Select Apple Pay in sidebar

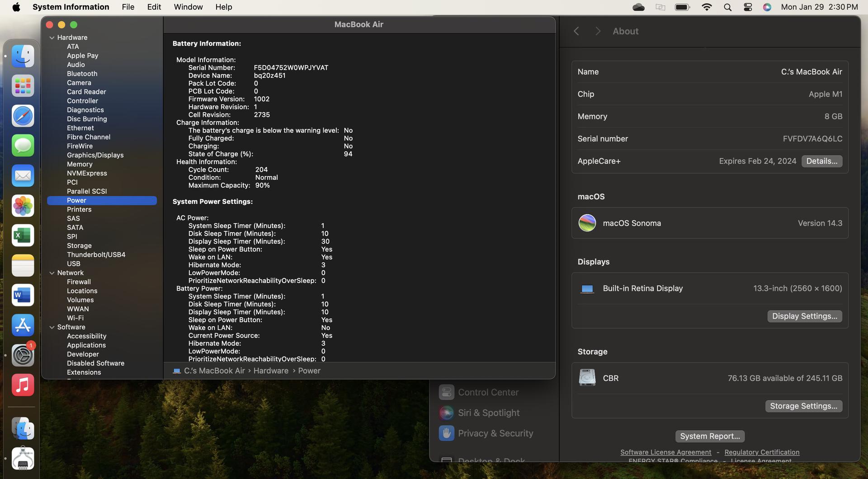click(82, 56)
